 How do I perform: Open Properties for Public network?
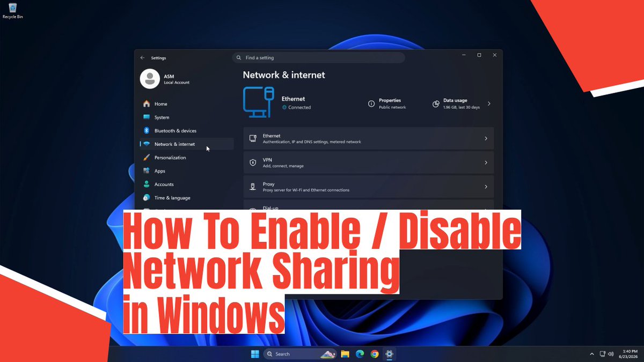click(387, 104)
